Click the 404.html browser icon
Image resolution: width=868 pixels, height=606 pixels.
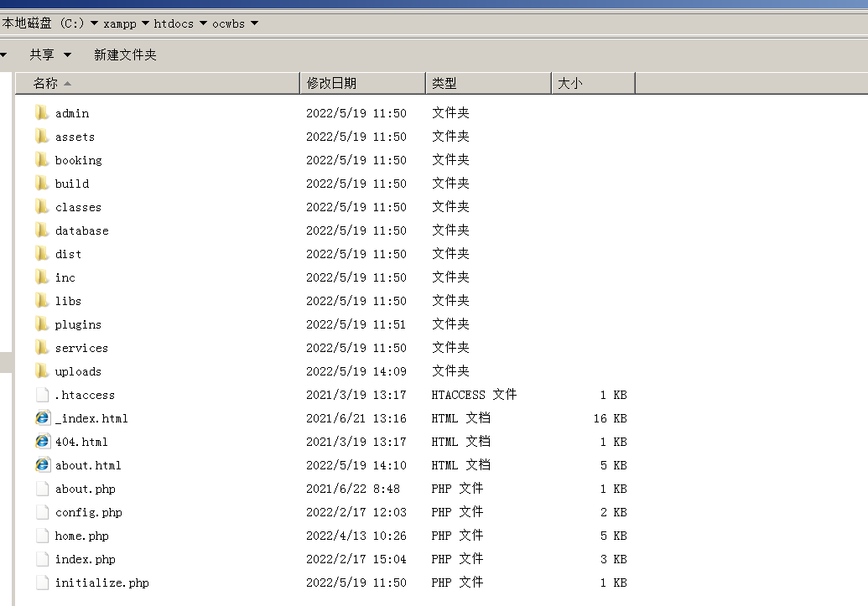click(42, 442)
